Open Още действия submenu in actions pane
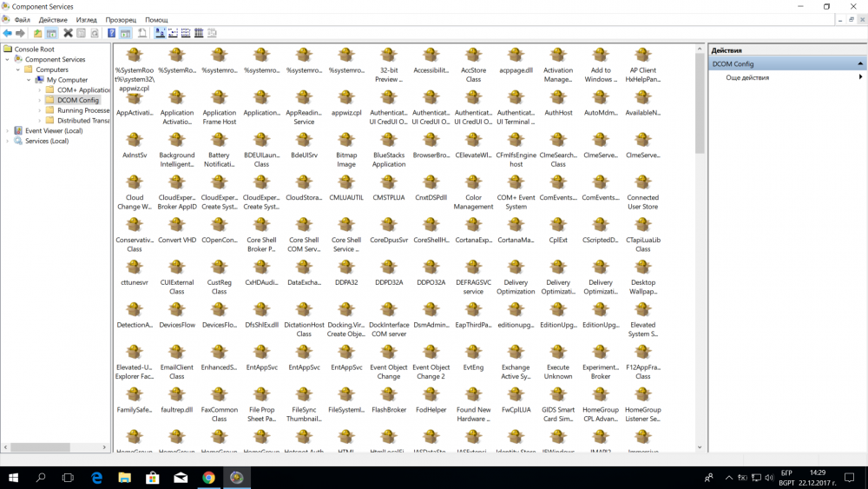The height and width of the screenshot is (489, 868). tap(786, 77)
